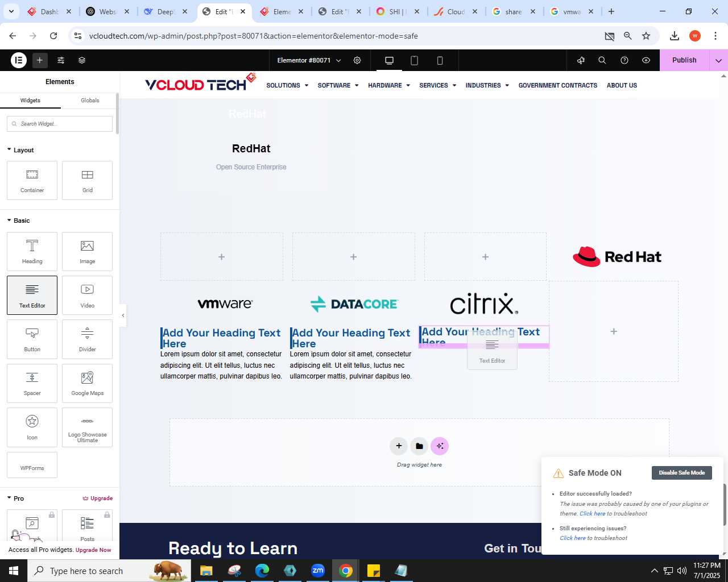The height and width of the screenshot is (582, 728).
Task: Open the Elementor main menu logo
Action: [x=19, y=60]
